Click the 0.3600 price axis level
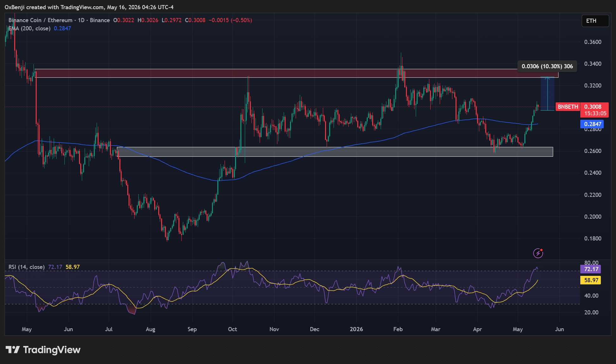The image size is (616, 364). pos(593,42)
